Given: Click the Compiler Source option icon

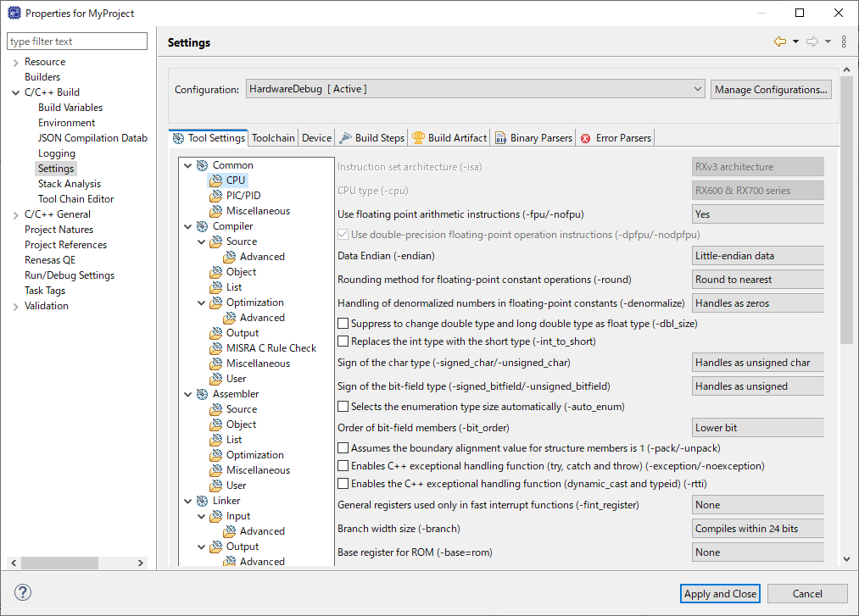Looking at the screenshot, I should 216,241.
